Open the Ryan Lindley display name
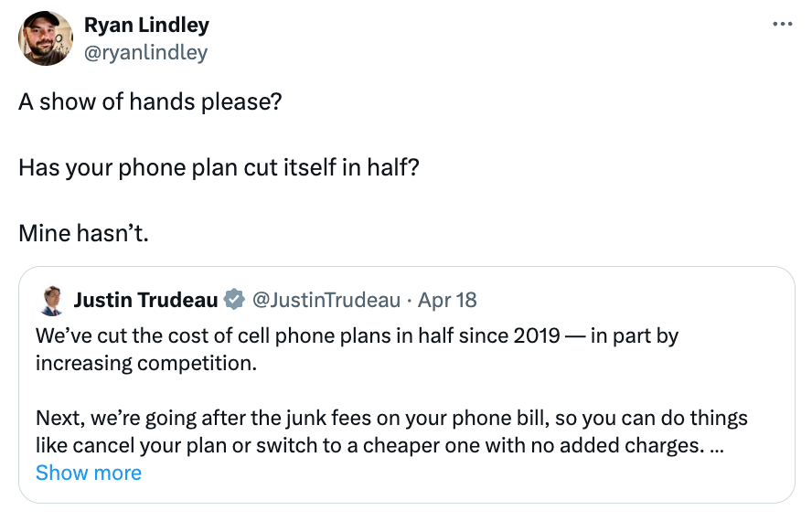Viewport: 812px width, 521px height. 146,25
